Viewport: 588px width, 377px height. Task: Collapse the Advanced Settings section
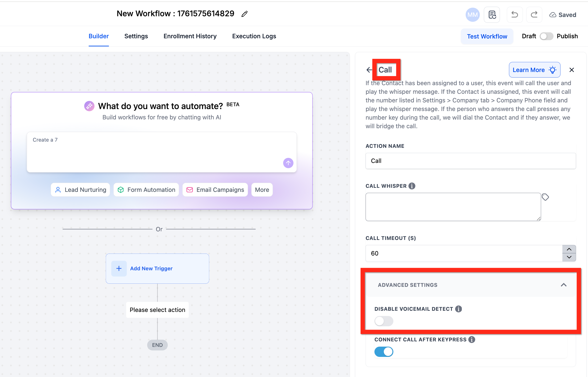564,285
